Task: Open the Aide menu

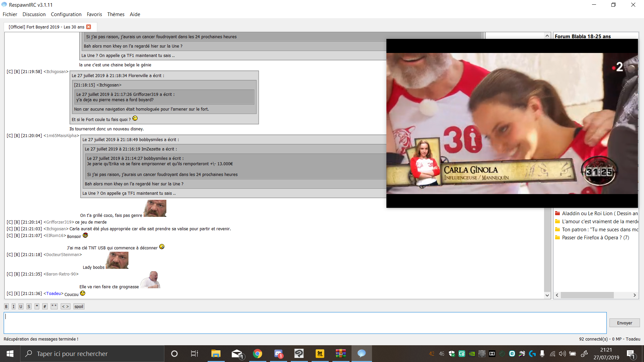Action: 135,14
